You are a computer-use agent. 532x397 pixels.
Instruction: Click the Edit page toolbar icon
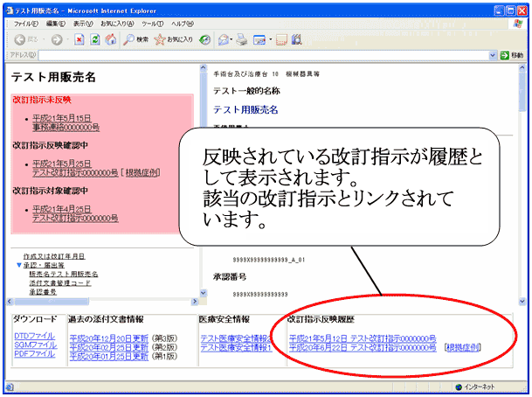coord(259,39)
